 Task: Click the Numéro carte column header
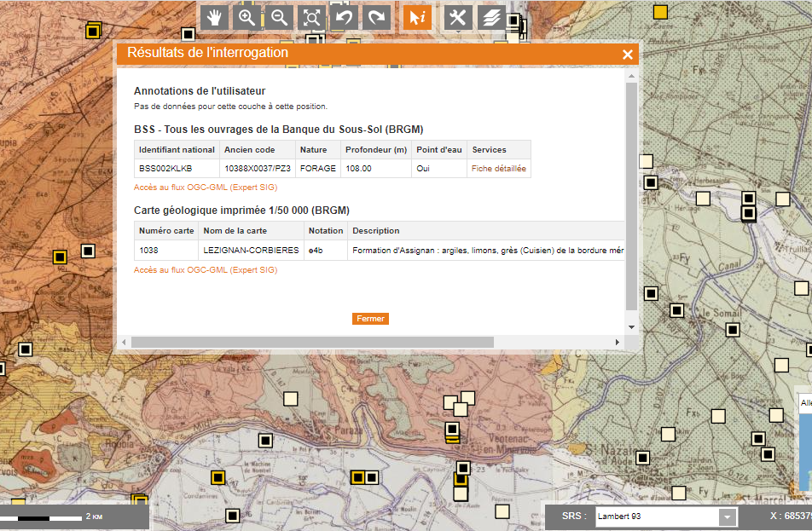pos(166,231)
